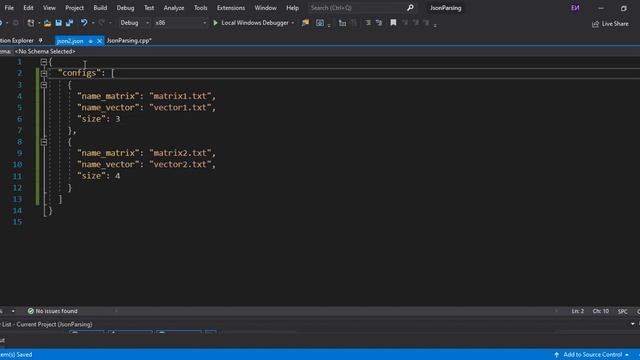
Task: Switch to the json2.json tab
Action: point(70,41)
